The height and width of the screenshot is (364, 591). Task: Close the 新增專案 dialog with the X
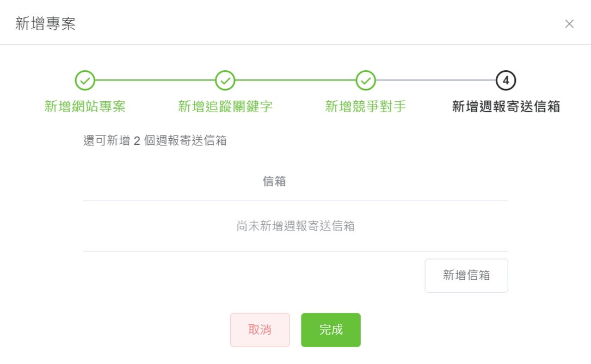click(x=569, y=24)
